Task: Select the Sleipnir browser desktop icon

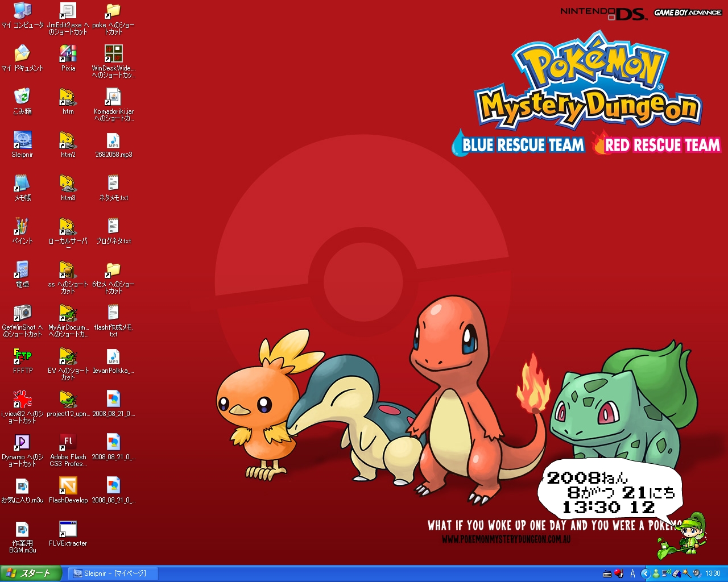Action: click(x=22, y=140)
